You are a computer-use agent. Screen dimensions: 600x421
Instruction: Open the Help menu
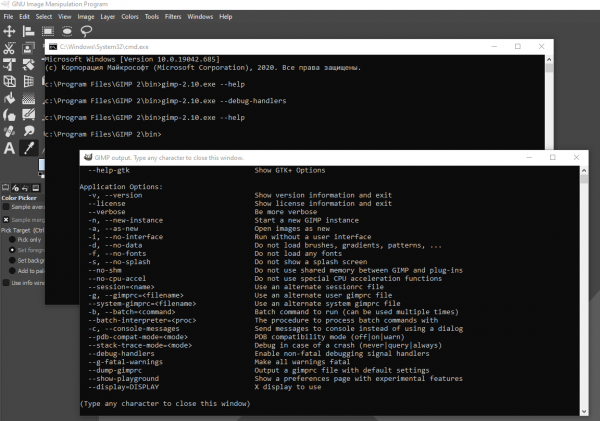coord(225,16)
